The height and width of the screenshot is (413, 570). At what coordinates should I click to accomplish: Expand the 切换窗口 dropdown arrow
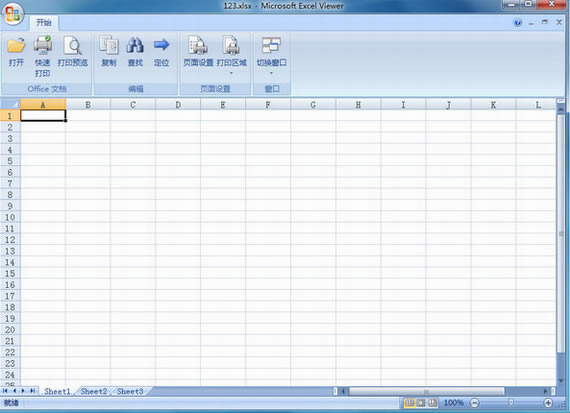[x=271, y=73]
